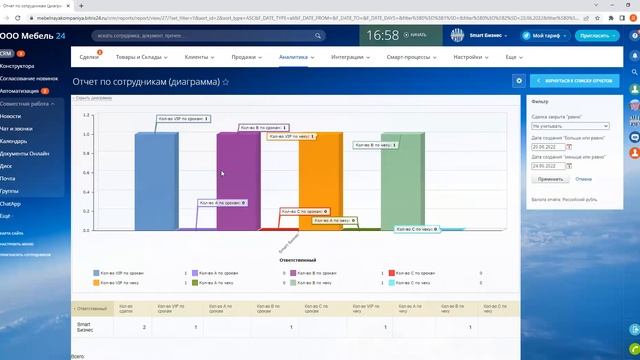Click the blue VIP по срокам chart bar
The width and height of the screenshot is (640, 360).
tap(156, 181)
